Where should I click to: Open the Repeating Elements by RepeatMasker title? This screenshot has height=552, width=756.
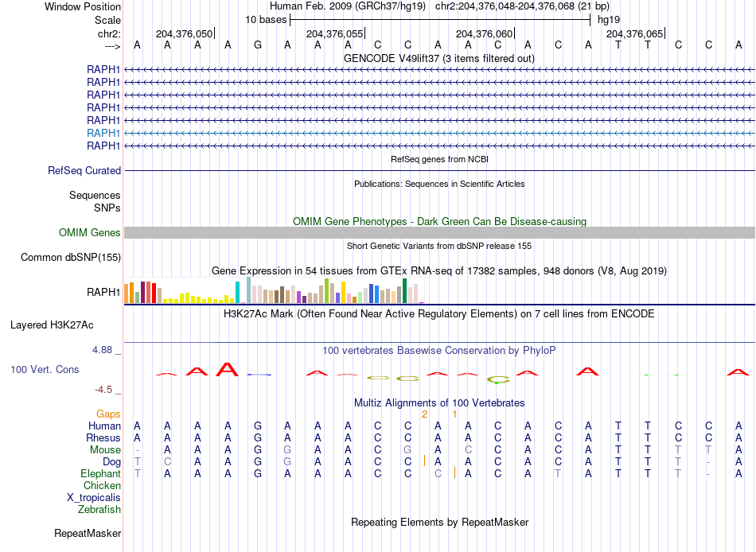[x=439, y=523]
